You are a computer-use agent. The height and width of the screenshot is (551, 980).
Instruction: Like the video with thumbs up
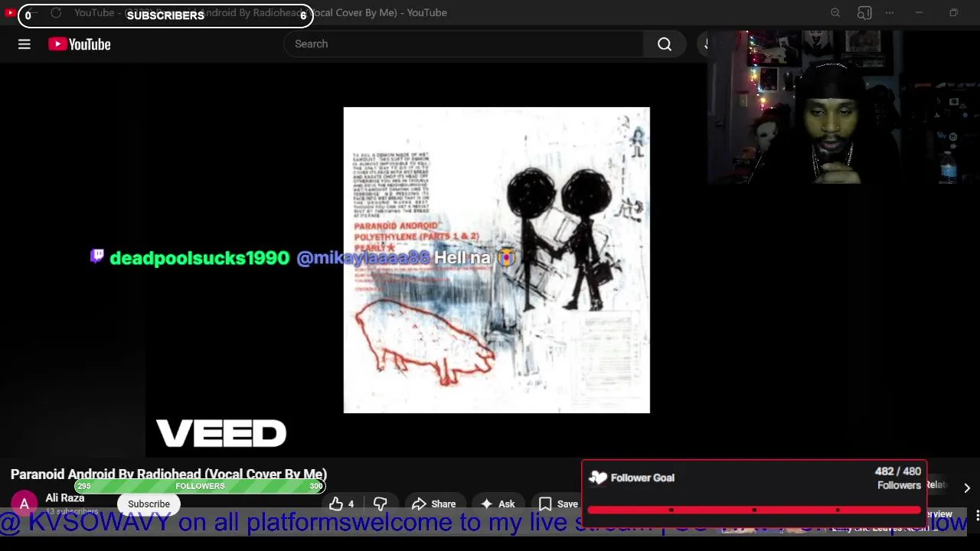pos(342,504)
